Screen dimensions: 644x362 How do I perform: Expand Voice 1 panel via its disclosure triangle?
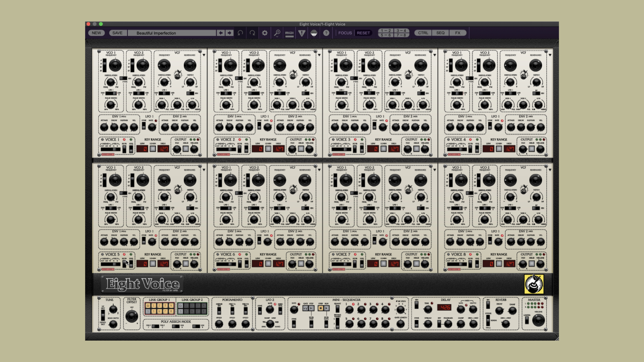(203, 55)
